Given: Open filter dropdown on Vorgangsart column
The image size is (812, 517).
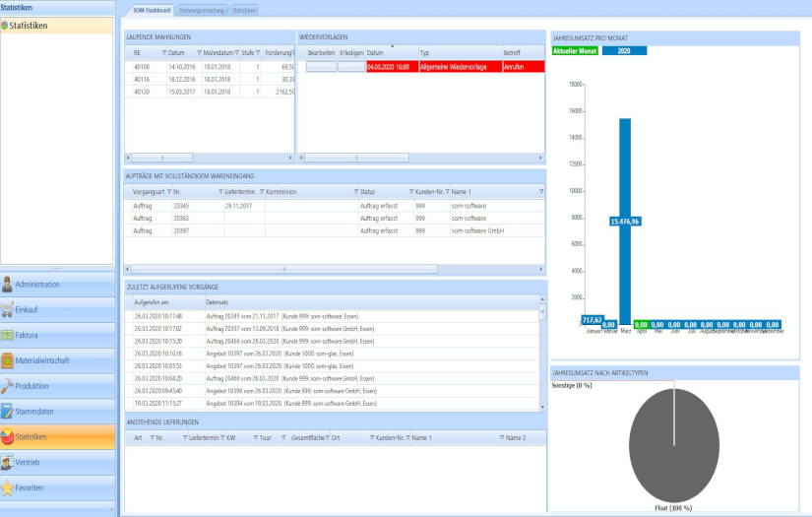Looking at the screenshot, I should (x=168, y=191).
